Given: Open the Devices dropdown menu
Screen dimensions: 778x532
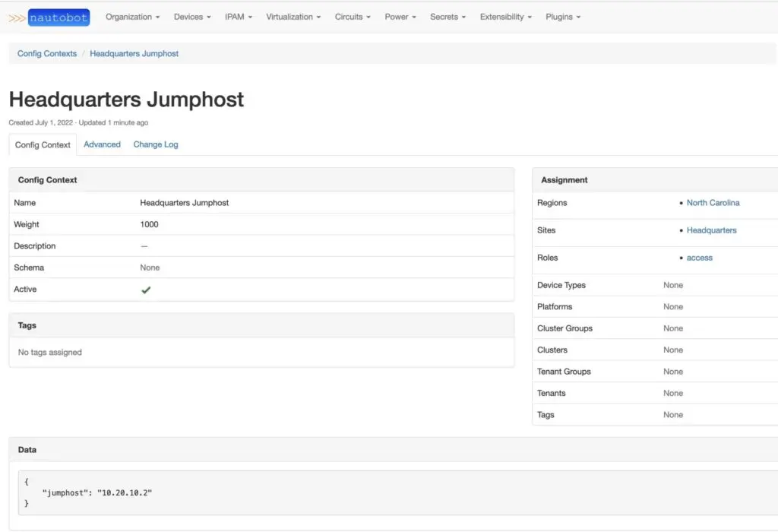Looking at the screenshot, I should 192,17.
